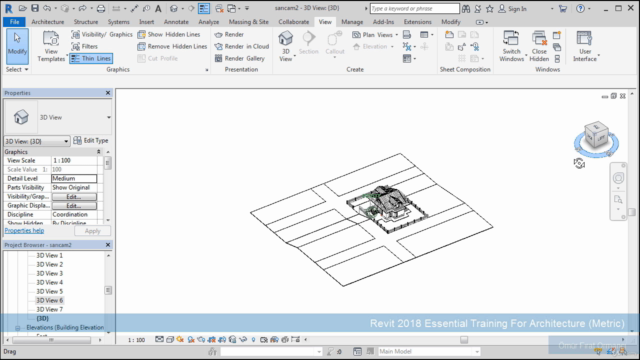Click Edit for Graphic Display options
The width and height of the screenshot is (640, 360).
tap(74, 206)
